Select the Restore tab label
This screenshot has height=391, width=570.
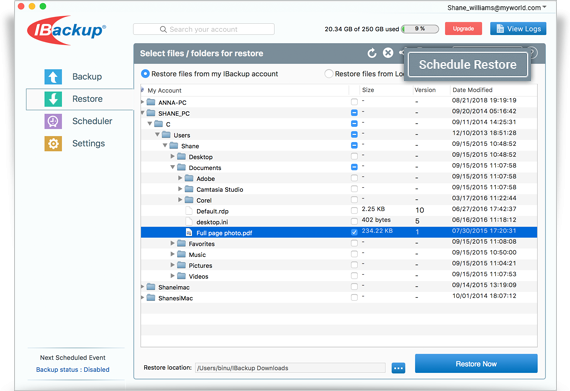click(87, 99)
